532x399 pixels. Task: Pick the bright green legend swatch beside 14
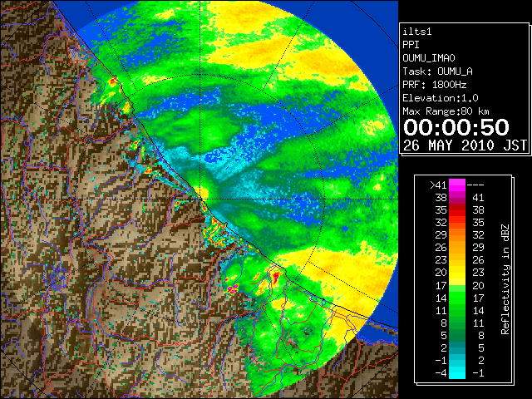tap(457, 298)
